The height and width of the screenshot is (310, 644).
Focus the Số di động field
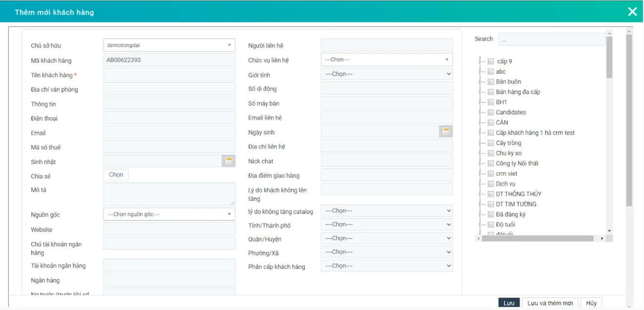tap(387, 88)
